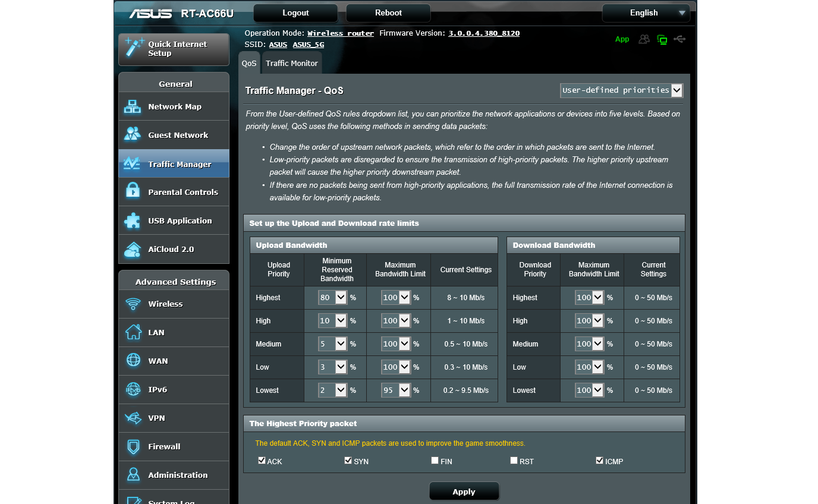
Task: Open Medium upload minimum reserved bandwidth dropdown
Action: (332, 344)
